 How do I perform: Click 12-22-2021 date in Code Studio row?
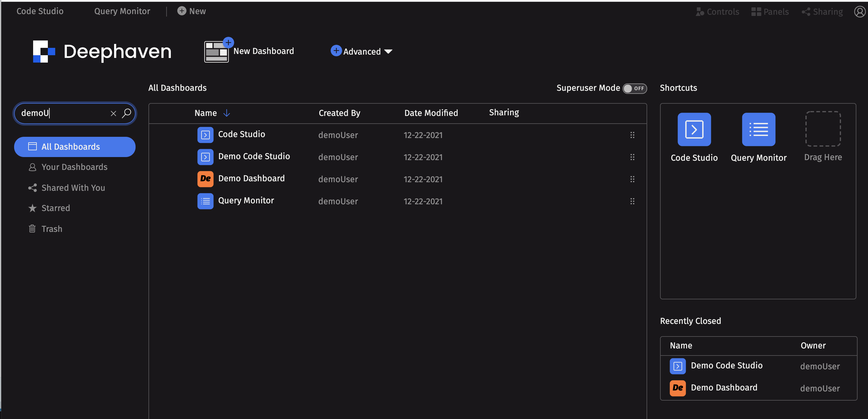(423, 135)
